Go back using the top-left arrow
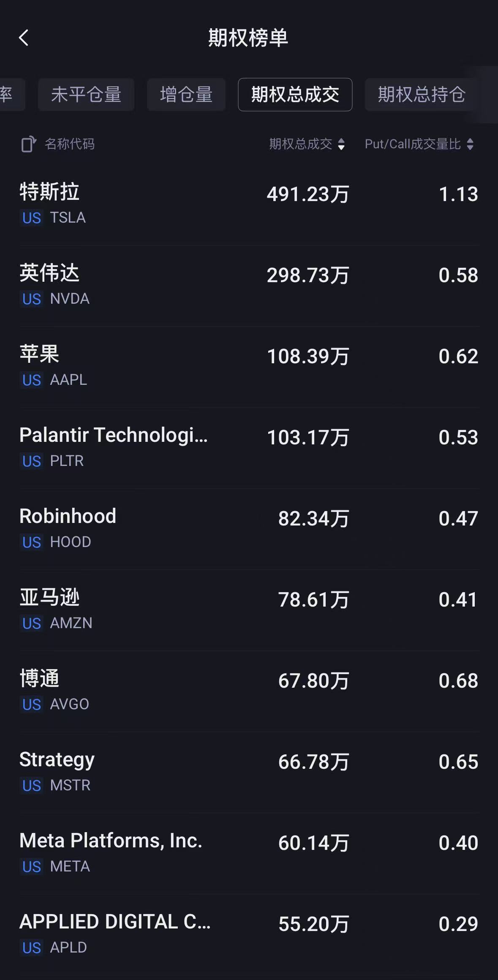Viewport: 498px width, 980px height. coord(24,38)
